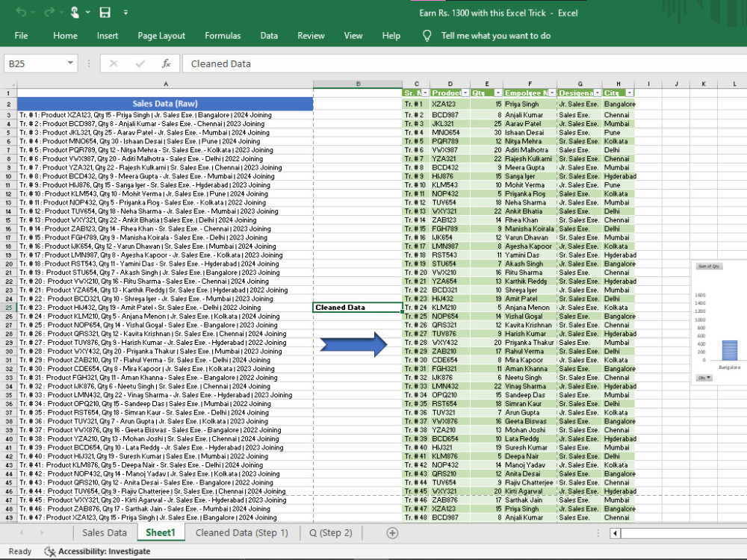Select cell B25 containing Cleaned Data
The height and width of the screenshot is (560, 747).
[358, 308]
